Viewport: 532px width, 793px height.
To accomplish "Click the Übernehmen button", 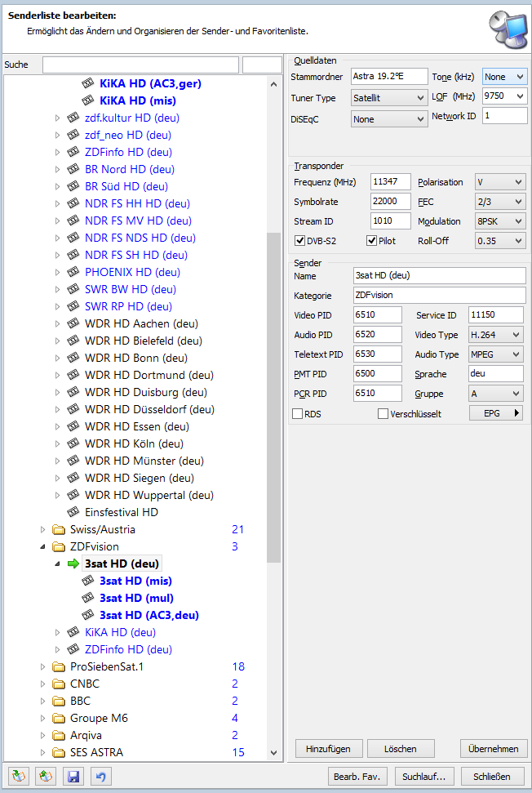I will 494,749.
